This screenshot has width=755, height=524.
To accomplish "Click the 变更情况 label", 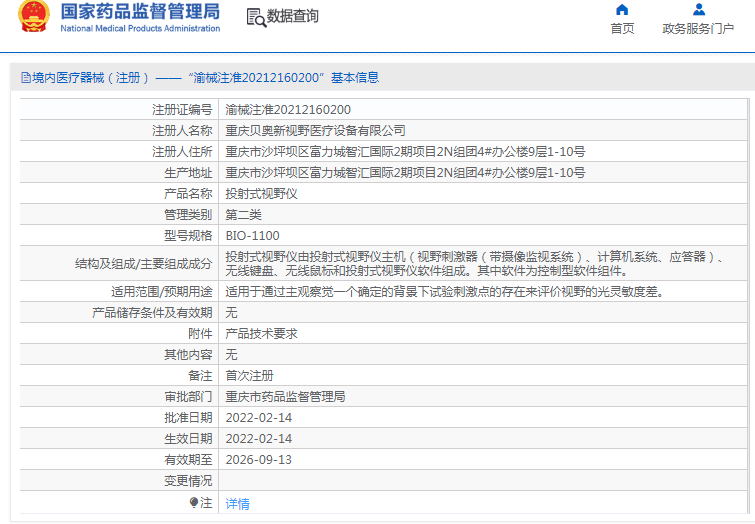I will 188,481.
